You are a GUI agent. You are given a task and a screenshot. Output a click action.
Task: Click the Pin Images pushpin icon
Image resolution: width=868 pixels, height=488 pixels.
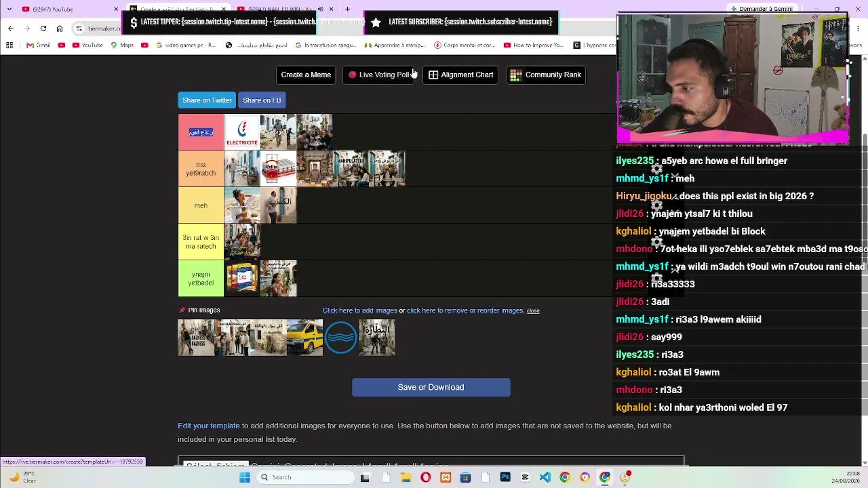pos(182,310)
